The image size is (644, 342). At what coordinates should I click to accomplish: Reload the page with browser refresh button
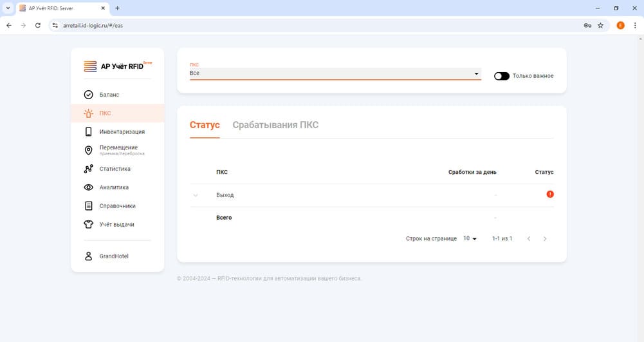(38, 25)
